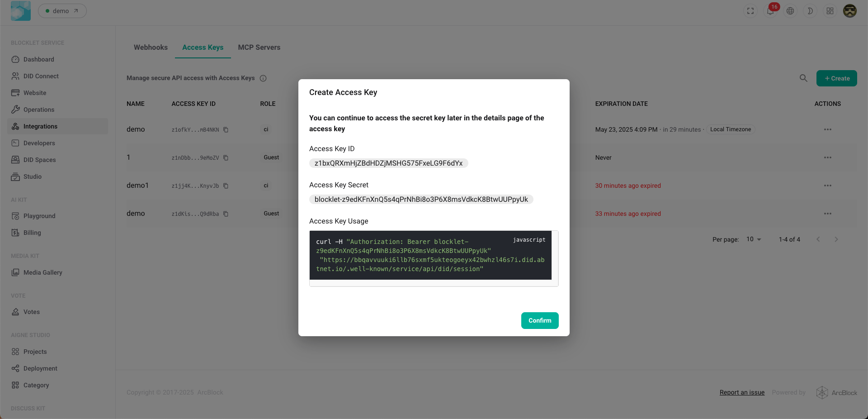Copy the z1ofkY access key ID

(x=226, y=130)
